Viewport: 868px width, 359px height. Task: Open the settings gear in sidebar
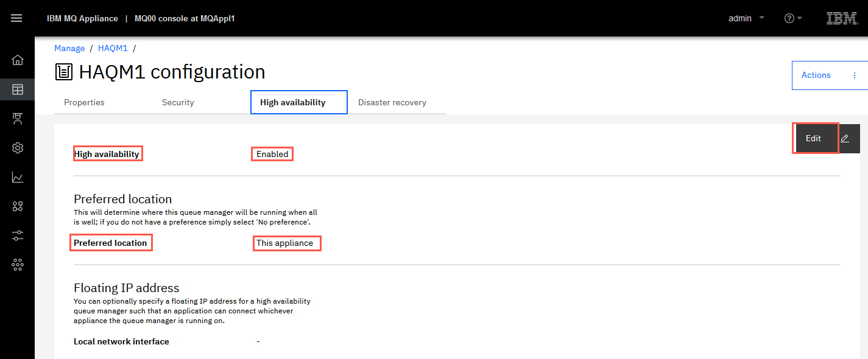pyautogui.click(x=18, y=148)
